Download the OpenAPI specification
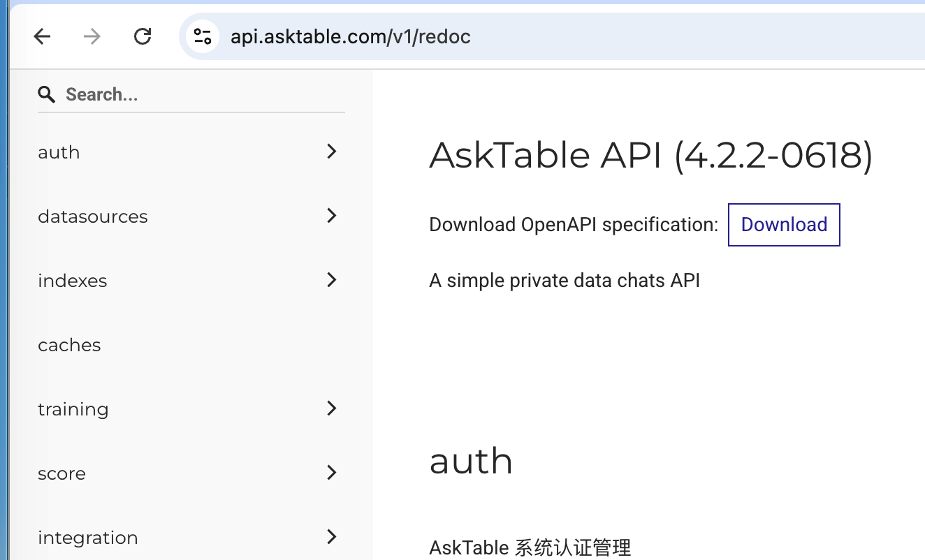 pos(784,225)
